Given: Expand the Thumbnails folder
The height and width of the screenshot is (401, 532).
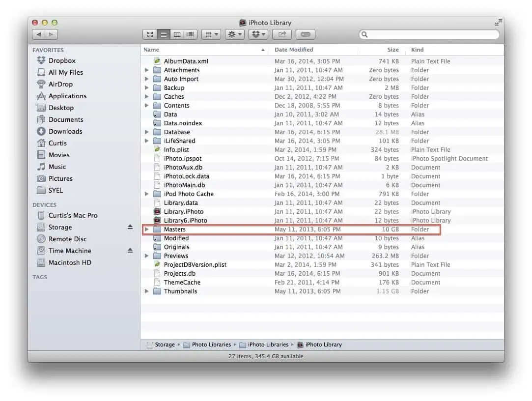Looking at the screenshot, I should (146, 291).
